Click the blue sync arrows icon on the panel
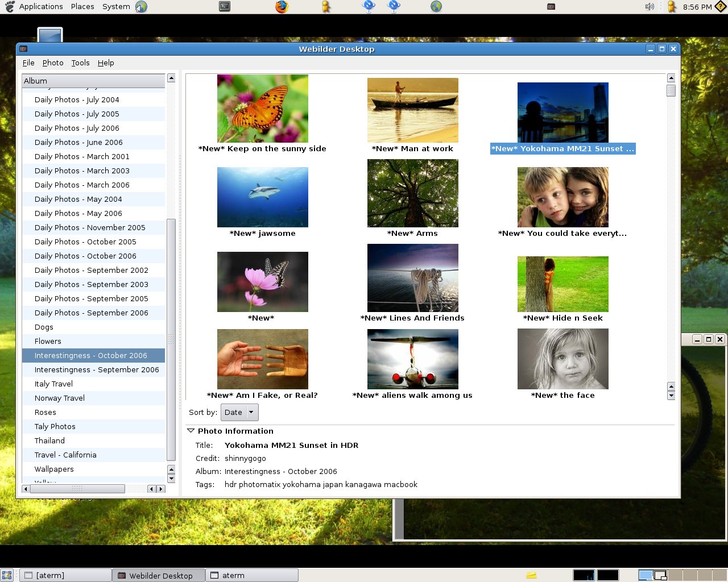The height and width of the screenshot is (582, 728). 369,6
